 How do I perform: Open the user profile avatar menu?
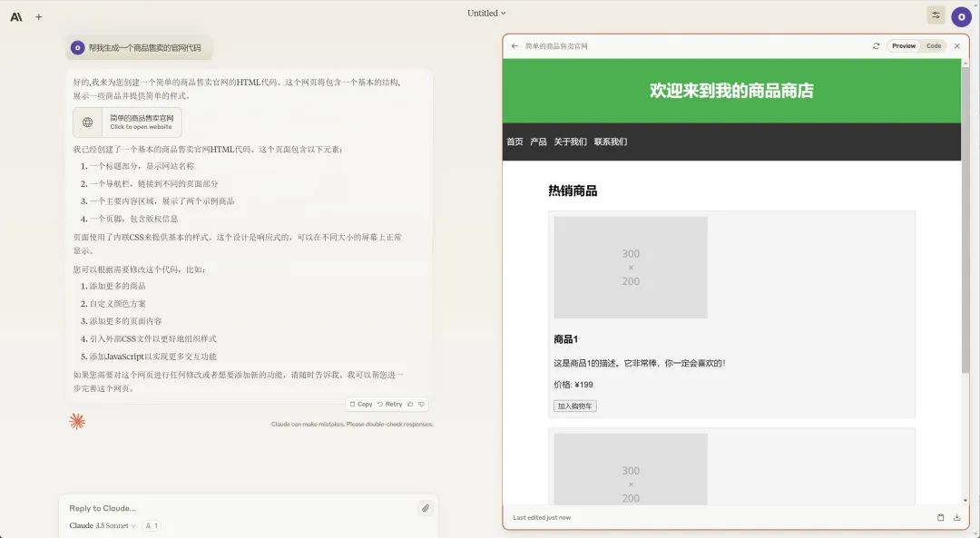point(961,17)
